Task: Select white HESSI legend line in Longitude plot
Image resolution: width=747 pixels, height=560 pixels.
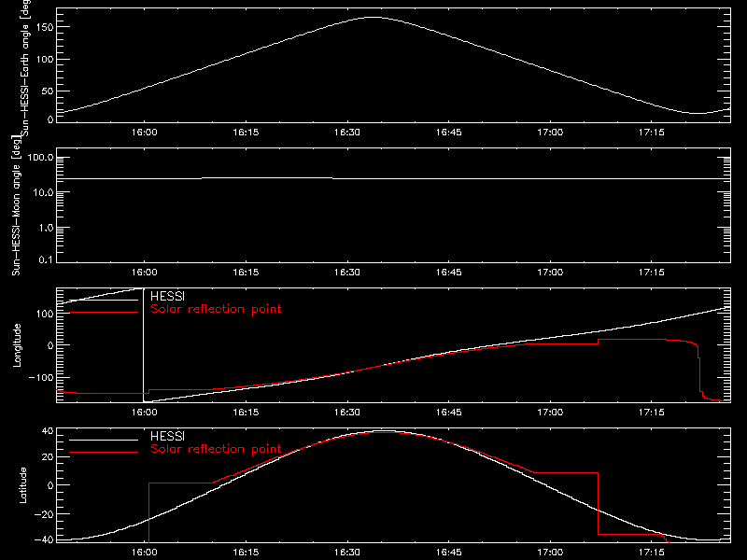Action: click(x=104, y=300)
